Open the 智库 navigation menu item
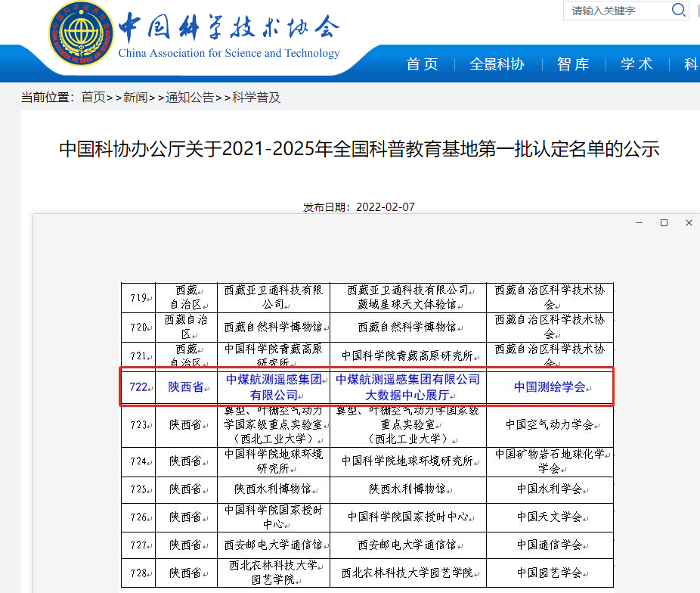This screenshot has width=700, height=593. pyautogui.click(x=573, y=64)
